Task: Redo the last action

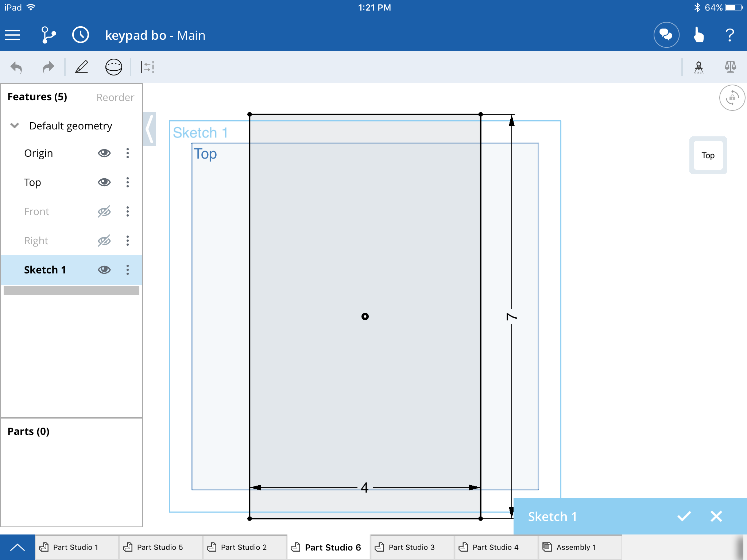Action: click(48, 67)
